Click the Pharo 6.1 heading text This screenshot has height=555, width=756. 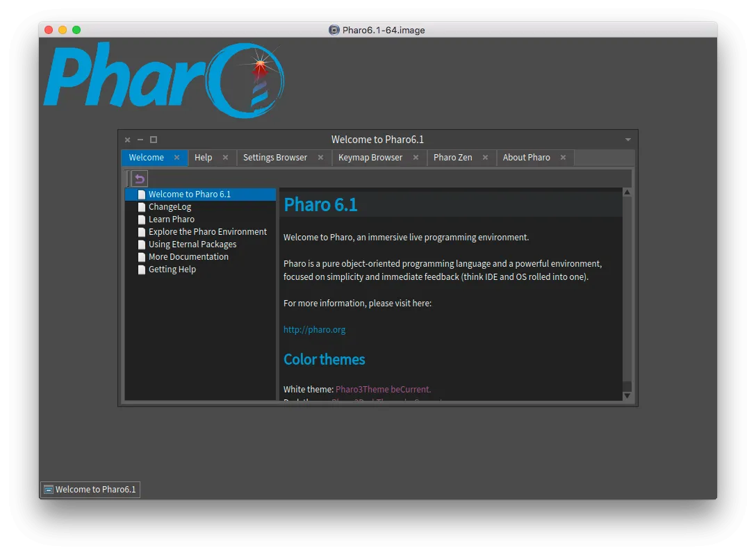pyautogui.click(x=320, y=205)
